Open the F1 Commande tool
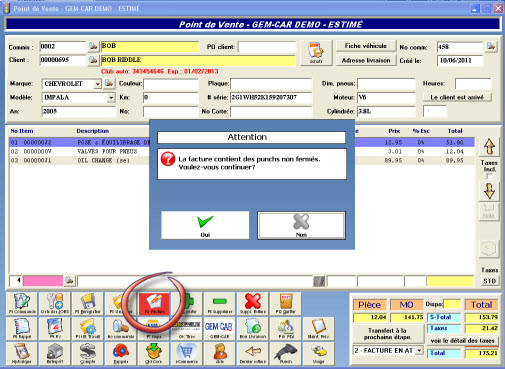 tap(22, 303)
